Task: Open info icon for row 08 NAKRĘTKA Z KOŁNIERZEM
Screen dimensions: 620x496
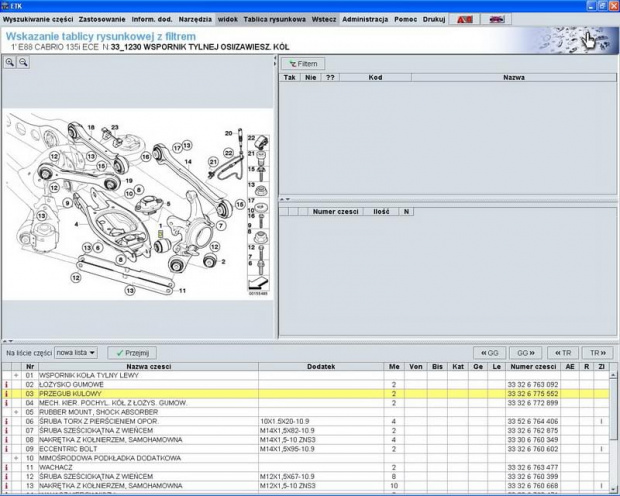Action: pyautogui.click(x=6, y=440)
